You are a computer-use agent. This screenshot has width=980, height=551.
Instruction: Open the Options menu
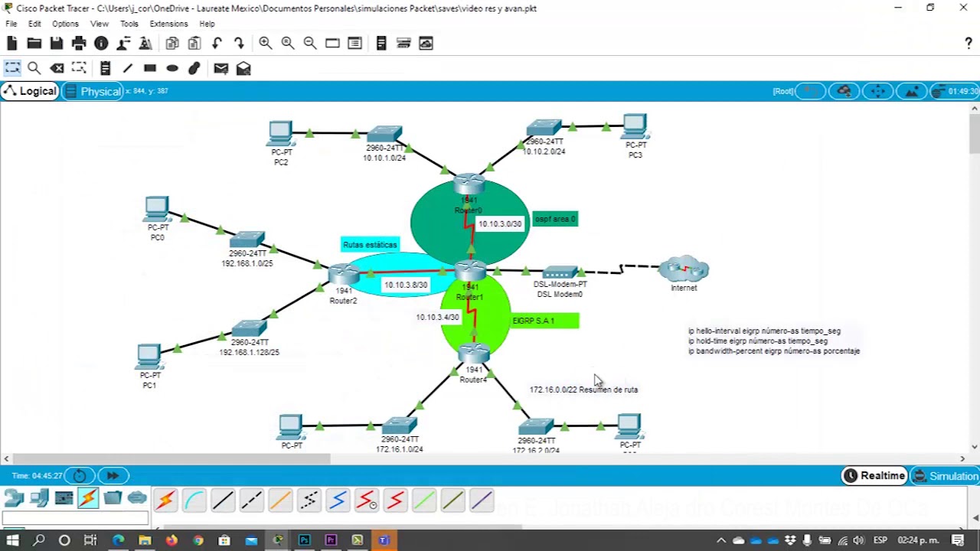click(65, 24)
